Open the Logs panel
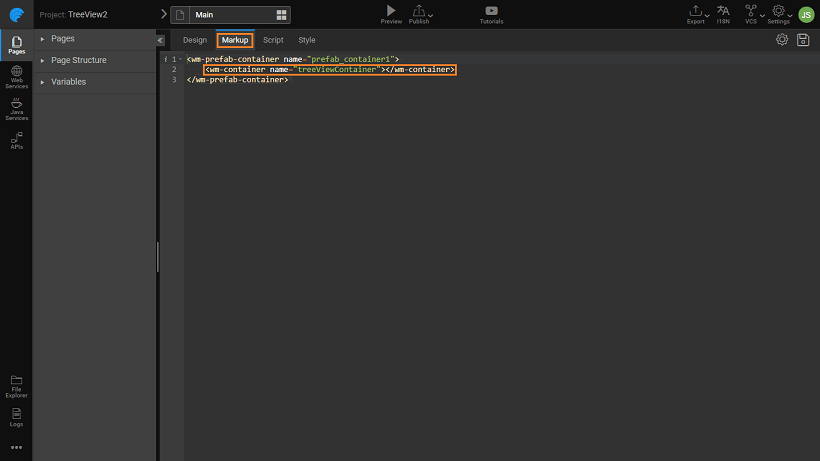The image size is (820, 461). click(x=16, y=415)
